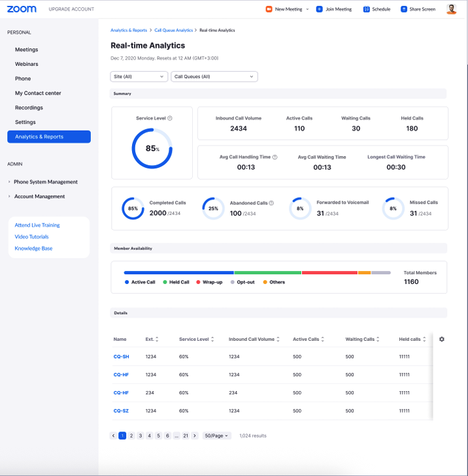Open Video Tutorials link
The image size is (468, 476).
(31, 237)
